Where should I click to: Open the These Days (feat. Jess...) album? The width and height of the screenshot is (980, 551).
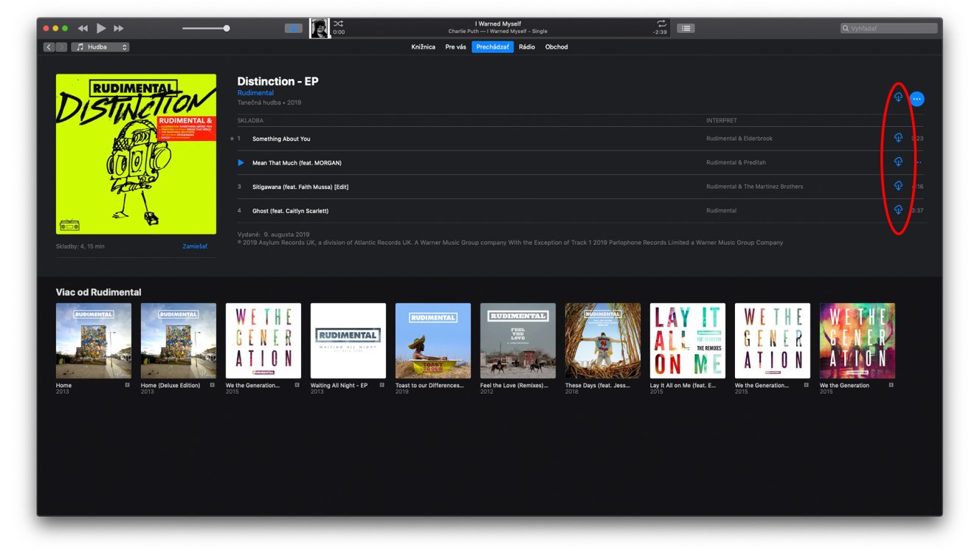pyautogui.click(x=603, y=341)
